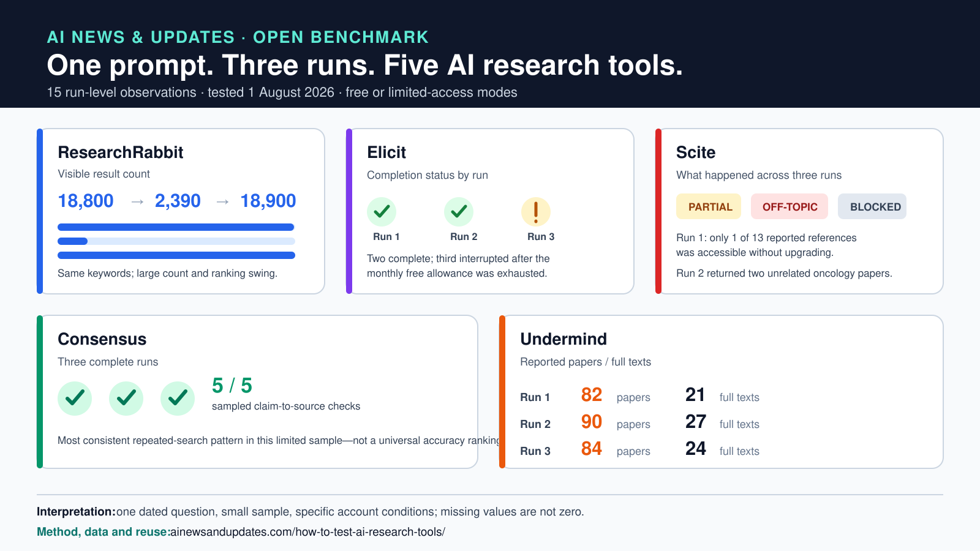Click 'Run 2 returned two unrelated oncology papers' line
The width and height of the screenshot is (980, 551).
pos(784,274)
